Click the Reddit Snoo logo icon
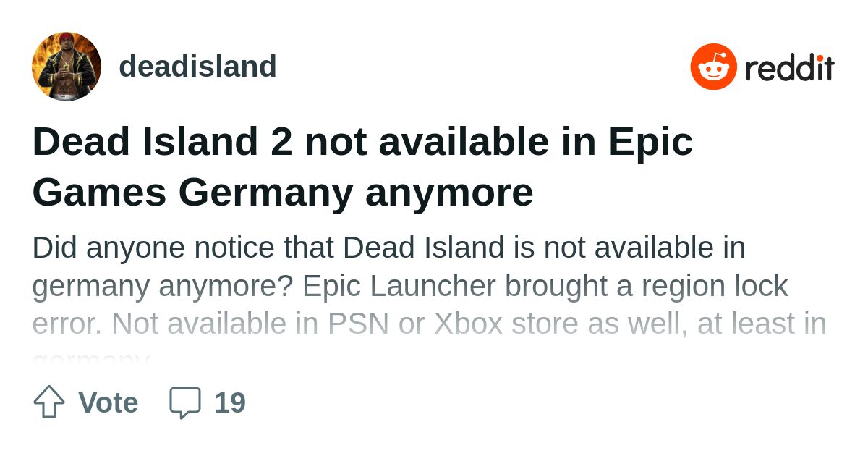The image size is (868, 456). (x=713, y=67)
